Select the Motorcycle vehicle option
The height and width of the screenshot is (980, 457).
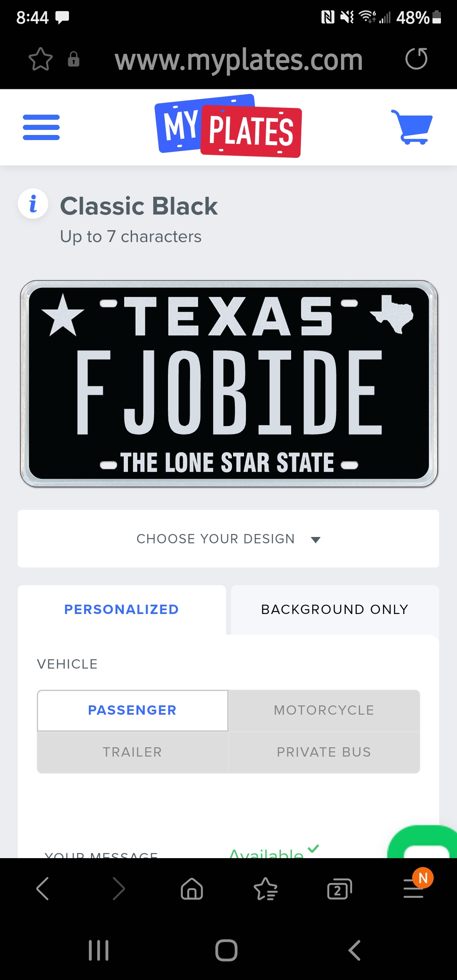click(x=324, y=710)
